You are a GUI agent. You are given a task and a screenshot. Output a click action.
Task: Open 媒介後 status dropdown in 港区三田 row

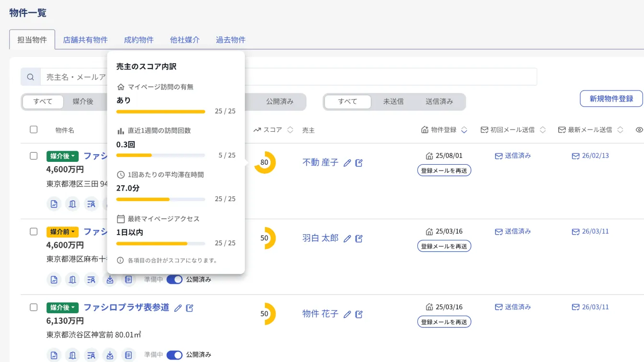click(x=62, y=156)
